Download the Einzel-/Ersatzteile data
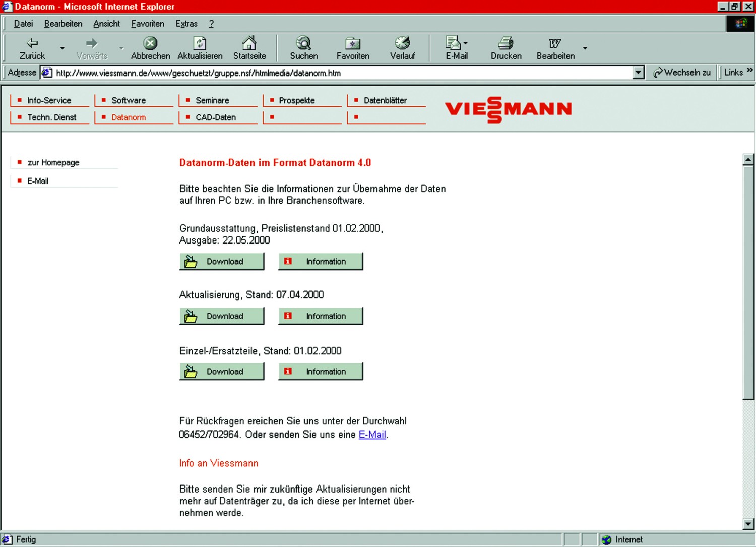 click(x=222, y=372)
